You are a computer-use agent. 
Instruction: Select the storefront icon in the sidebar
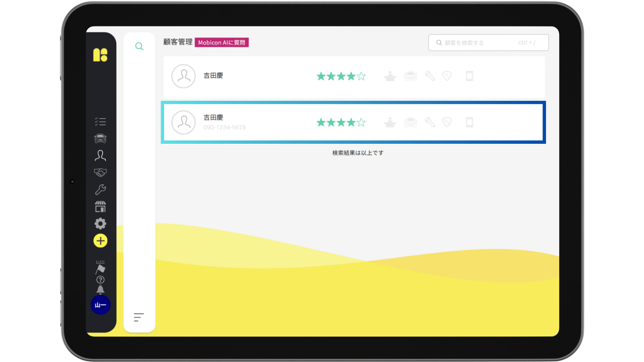tap(100, 206)
